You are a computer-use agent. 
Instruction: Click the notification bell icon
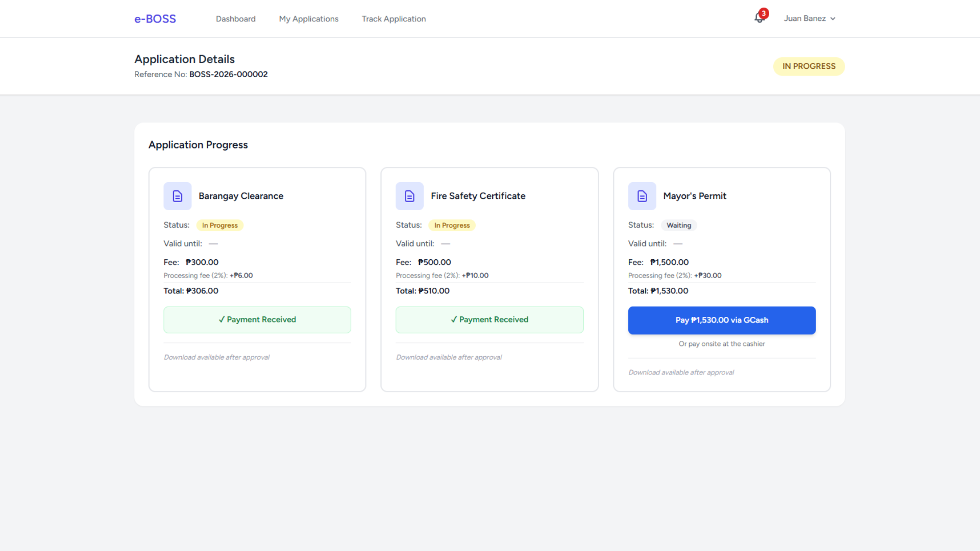point(758,19)
